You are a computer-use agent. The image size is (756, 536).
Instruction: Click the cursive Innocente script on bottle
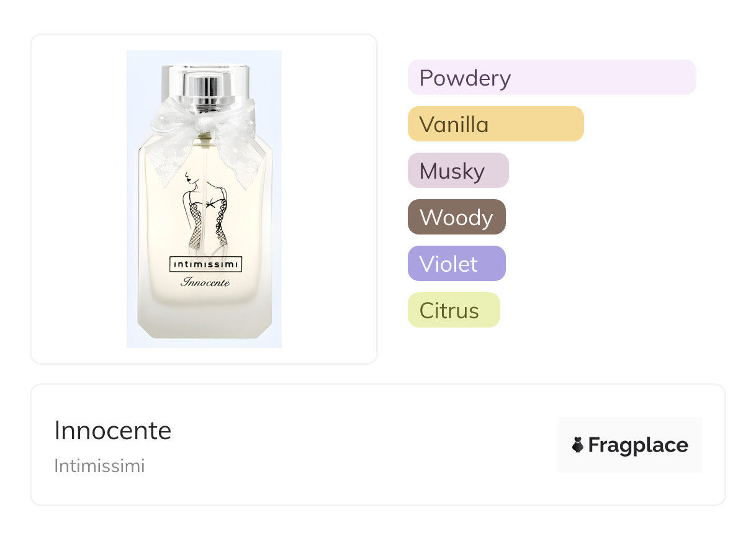coord(205,283)
